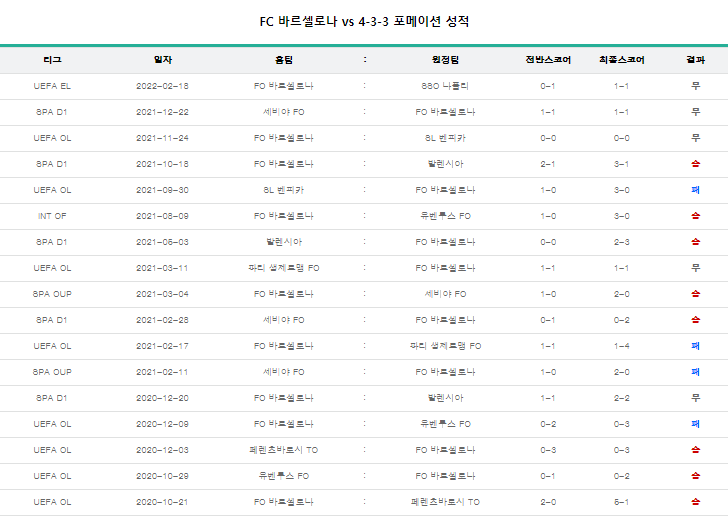Screen dimensions: 728x516
Task: Select the date '2021-12-22'
Action: tap(162, 112)
